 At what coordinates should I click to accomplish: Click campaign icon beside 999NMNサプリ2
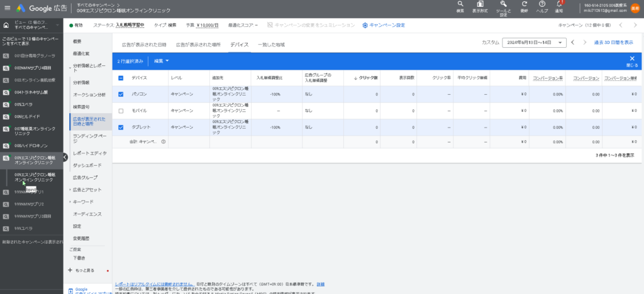pyautogui.click(x=6, y=204)
